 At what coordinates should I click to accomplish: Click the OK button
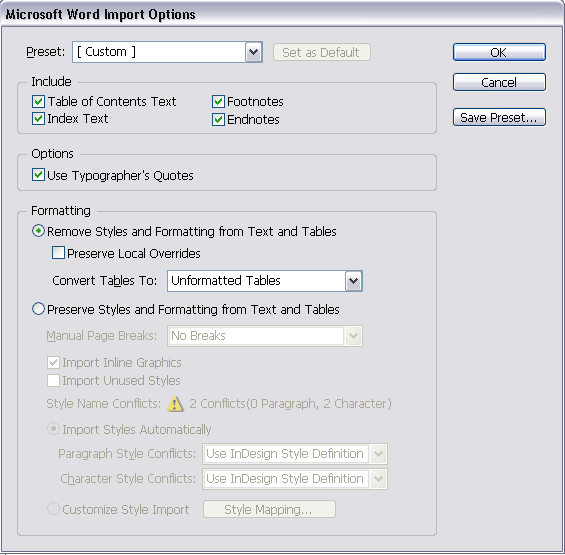point(499,52)
